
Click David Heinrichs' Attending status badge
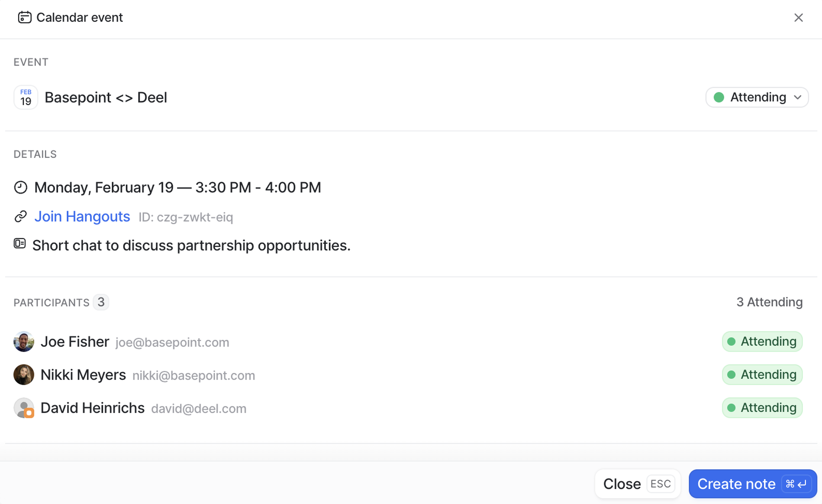coord(762,408)
